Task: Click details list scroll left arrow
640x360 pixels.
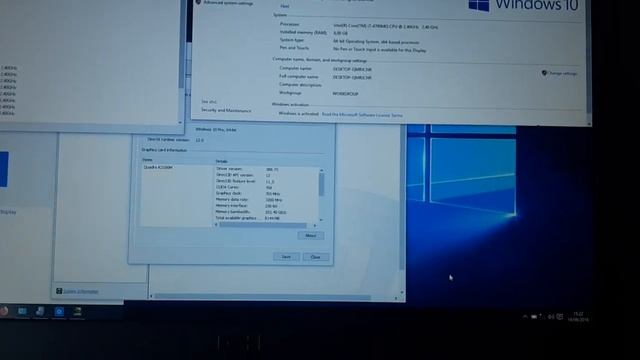Action: tap(216, 225)
